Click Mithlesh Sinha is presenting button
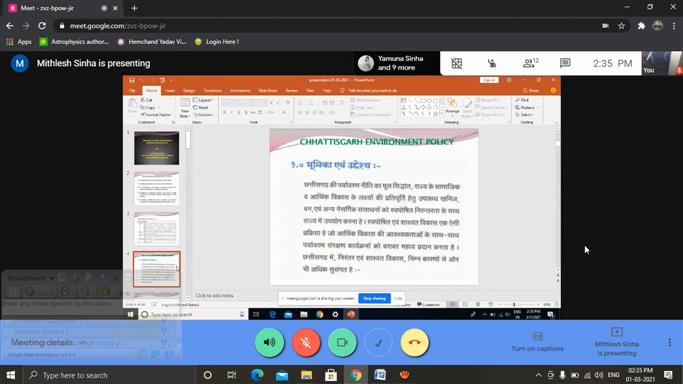The image size is (683, 384). [x=616, y=343]
